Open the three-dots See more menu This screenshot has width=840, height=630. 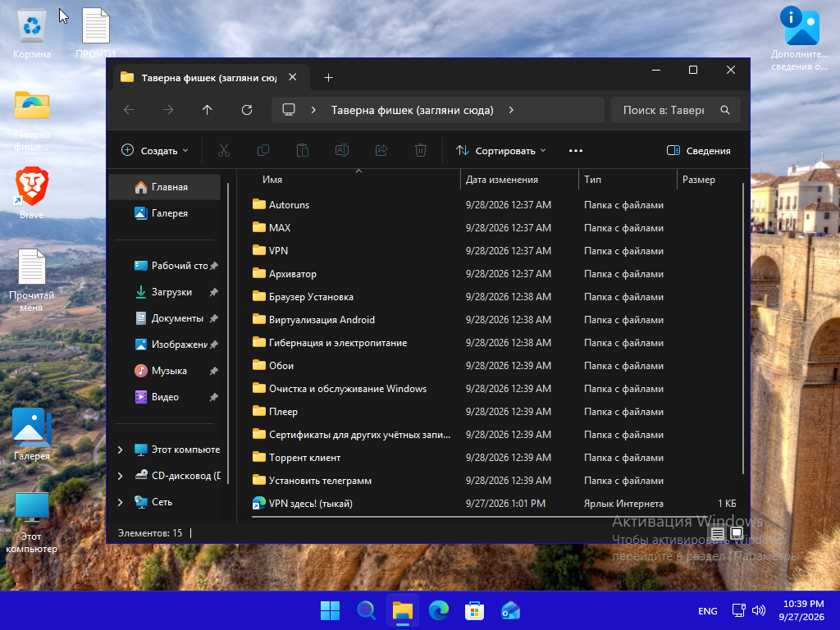575,151
